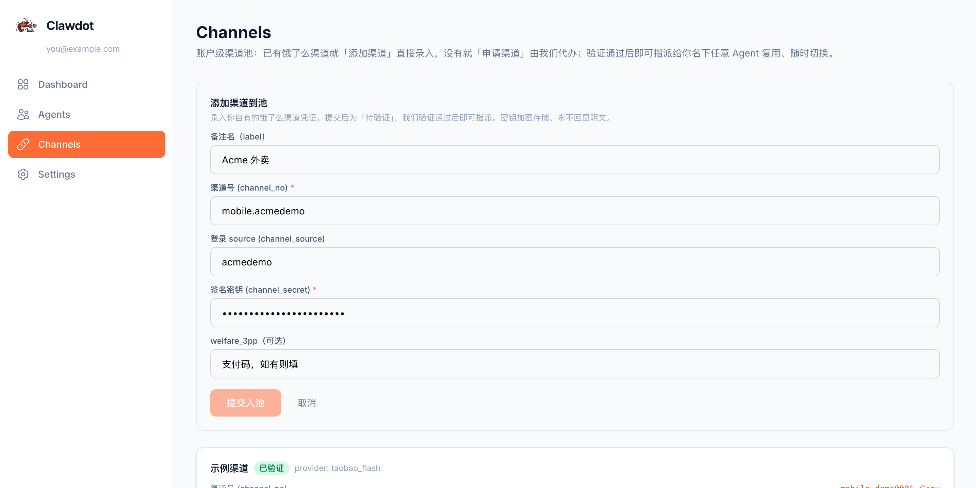The image size is (980, 488).
Task: Click the provider: taobao_flash text
Action: click(338, 468)
